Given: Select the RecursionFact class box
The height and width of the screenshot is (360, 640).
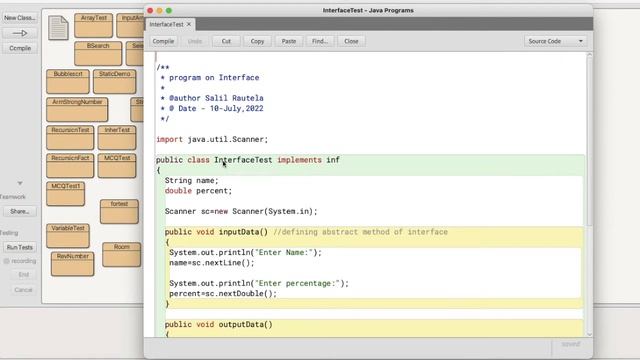Looking at the screenshot, I should click(x=70, y=166).
